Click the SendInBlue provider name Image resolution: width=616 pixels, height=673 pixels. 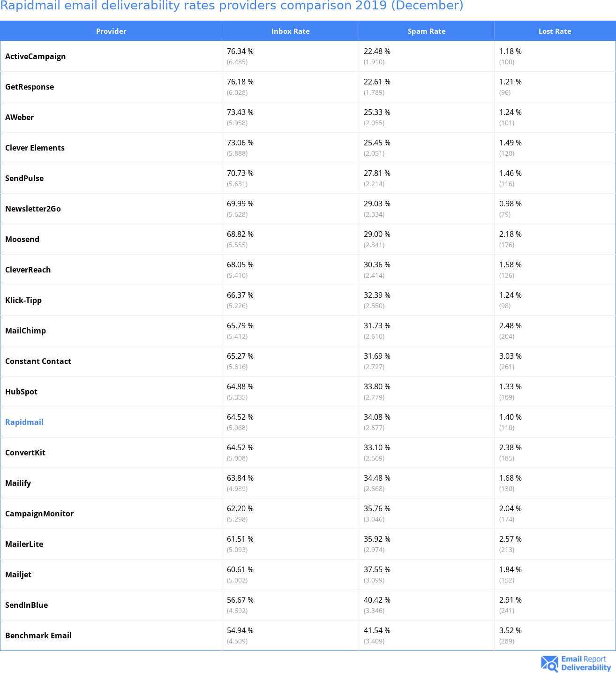coord(27,605)
